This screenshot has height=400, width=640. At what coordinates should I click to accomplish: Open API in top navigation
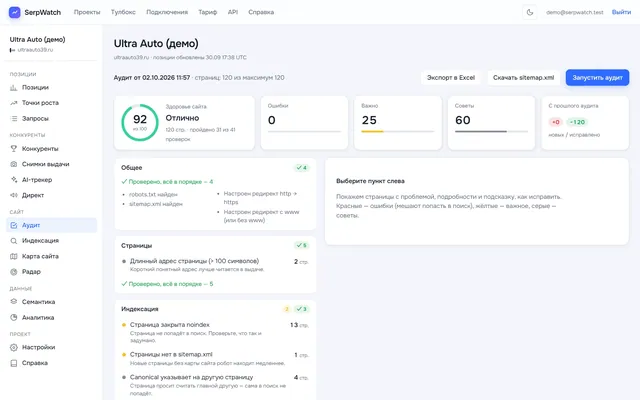pyautogui.click(x=233, y=12)
